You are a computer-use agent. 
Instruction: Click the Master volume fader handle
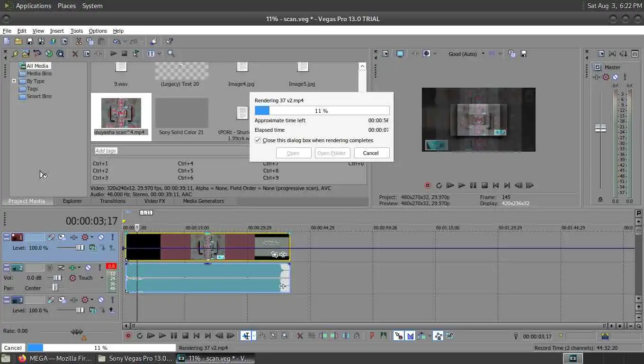click(600, 128)
